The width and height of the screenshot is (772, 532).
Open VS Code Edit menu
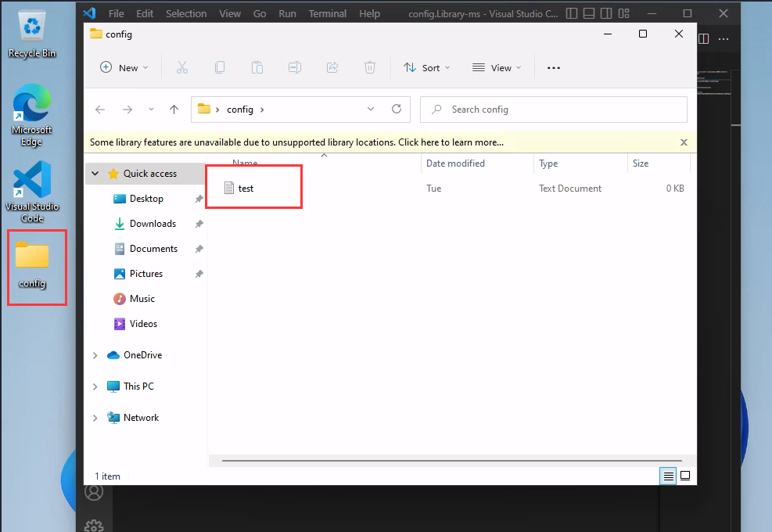145,14
